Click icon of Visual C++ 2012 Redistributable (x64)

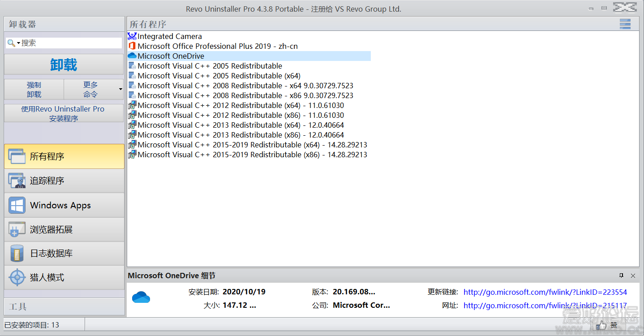pos(132,105)
